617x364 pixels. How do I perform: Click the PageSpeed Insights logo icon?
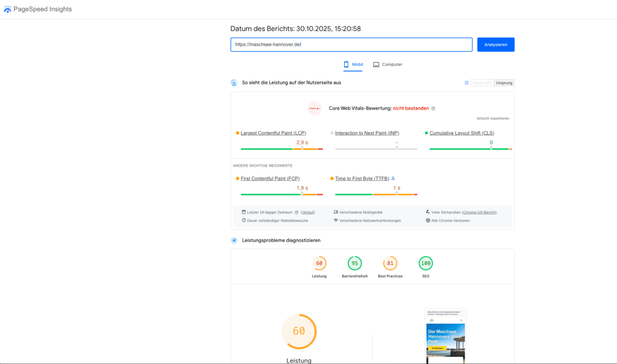pyautogui.click(x=7, y=9)
